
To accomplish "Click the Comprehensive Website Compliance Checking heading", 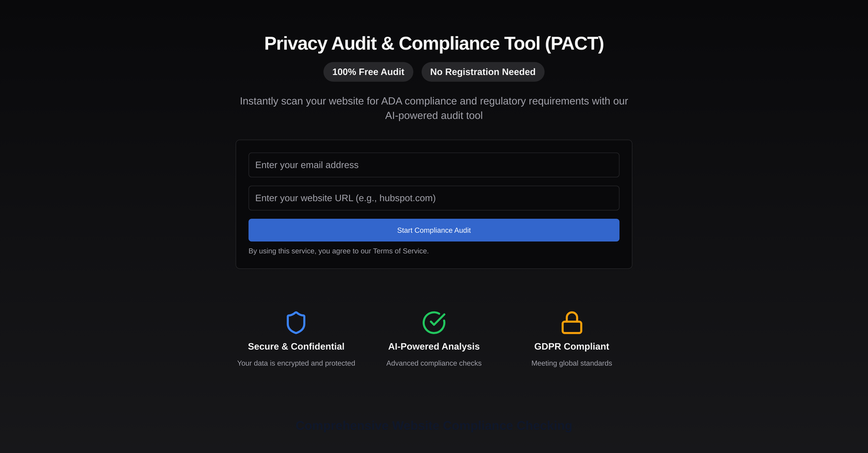I will pos(434,425).
